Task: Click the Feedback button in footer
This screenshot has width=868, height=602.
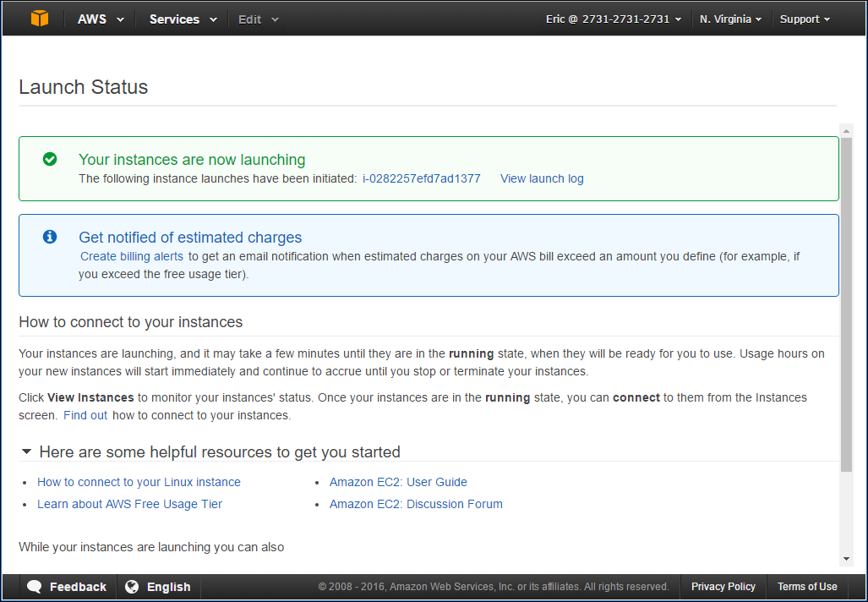Action: (x=68, y=587)
